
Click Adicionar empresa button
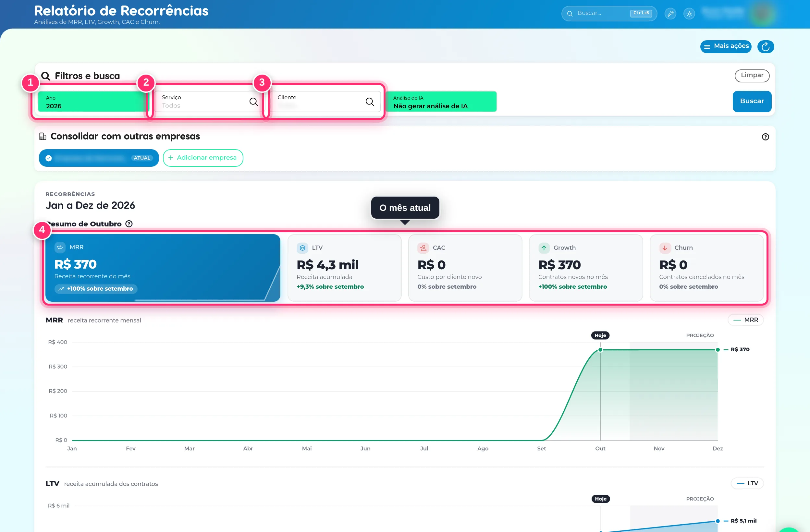coord(203,158)
